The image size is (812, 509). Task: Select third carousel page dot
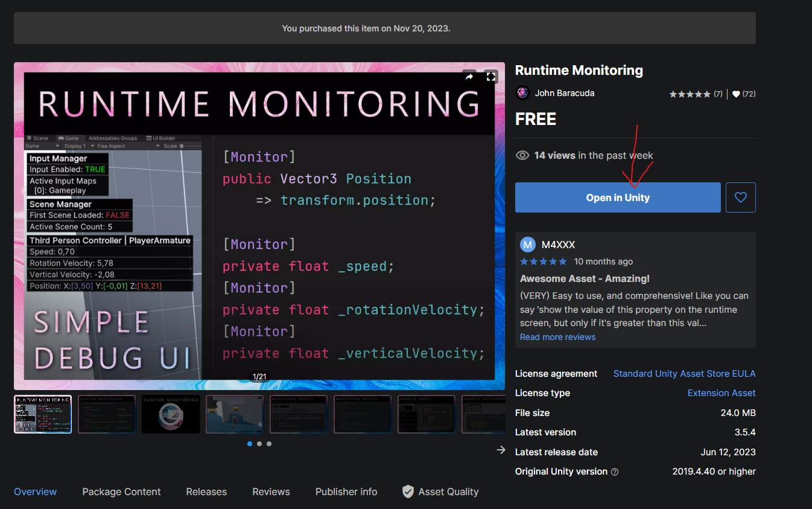(269, 444)
